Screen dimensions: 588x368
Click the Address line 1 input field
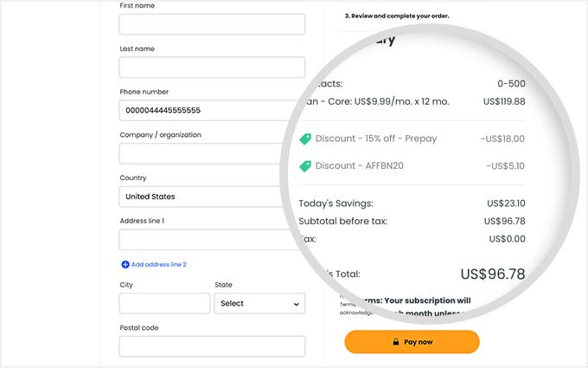tap(209, 240)
